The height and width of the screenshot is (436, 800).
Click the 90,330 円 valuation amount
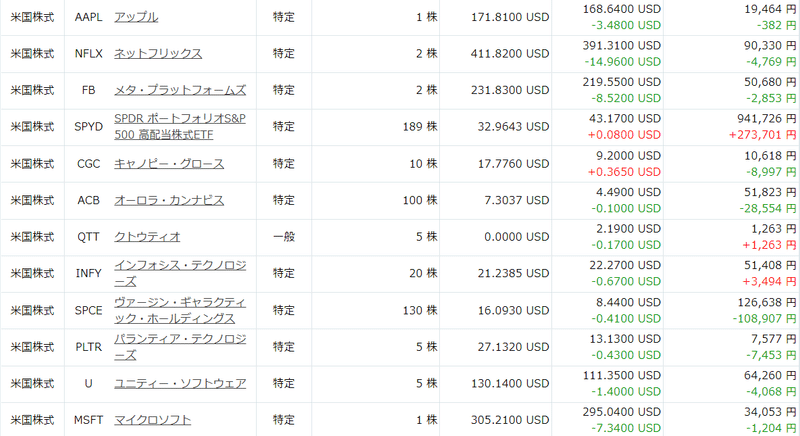[x=770, y=45]
